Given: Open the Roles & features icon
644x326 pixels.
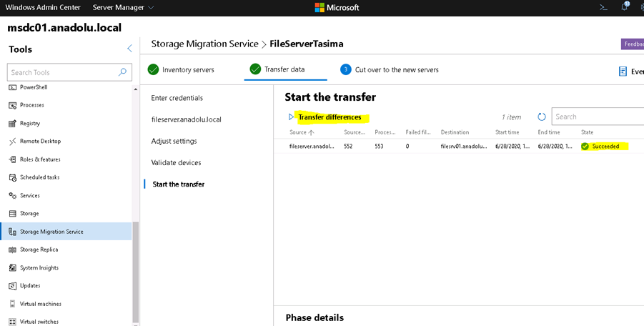Looking at the screenshot, I should pyautogui.click(x=12, y=159).
